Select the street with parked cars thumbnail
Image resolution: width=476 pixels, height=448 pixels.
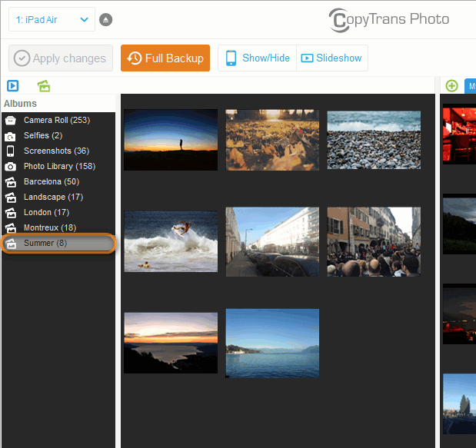coord(272,242)
